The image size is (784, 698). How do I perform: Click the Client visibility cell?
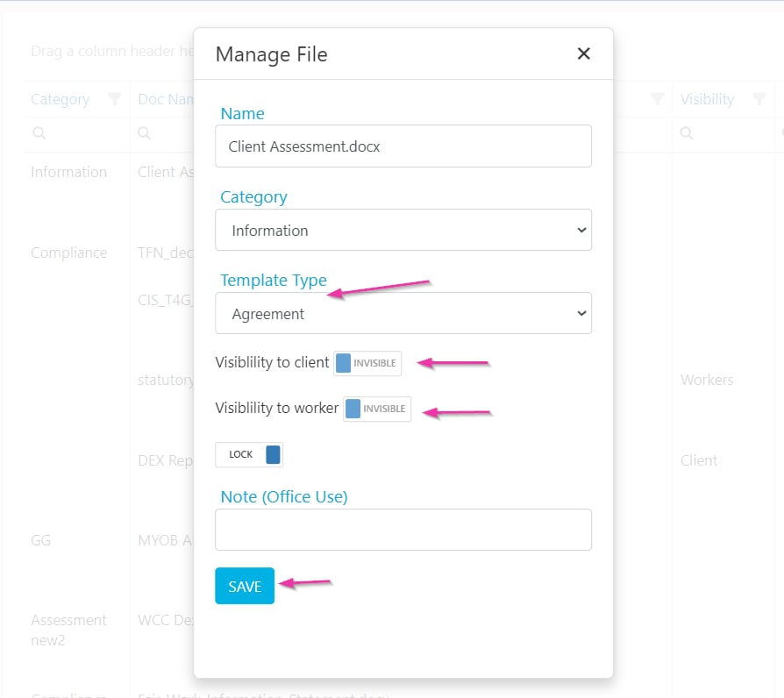click(x=699, y=460)
